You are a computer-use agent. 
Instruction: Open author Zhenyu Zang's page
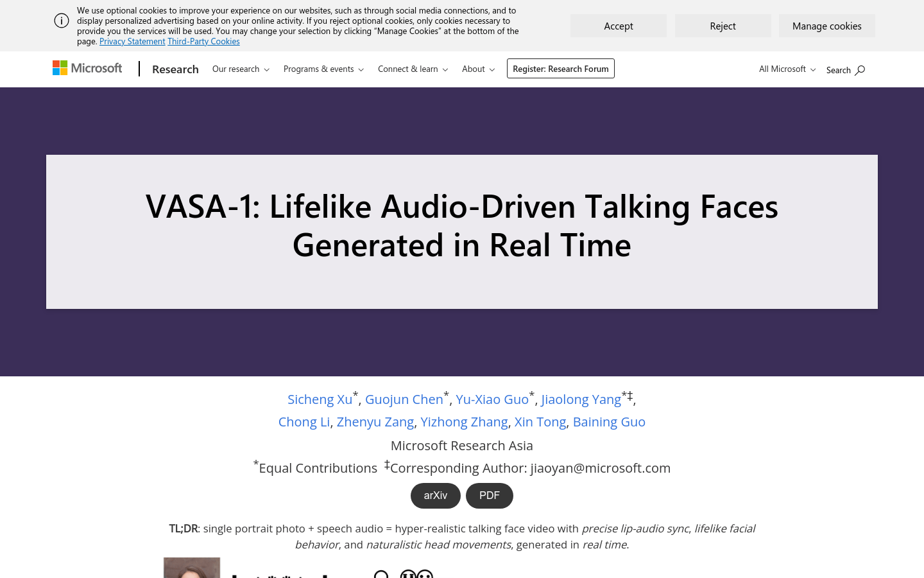point(375,422)
